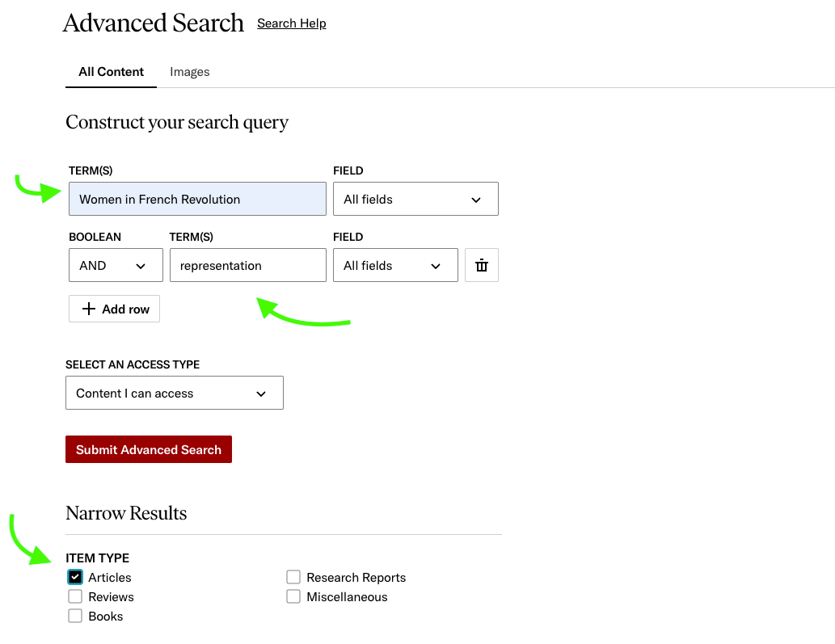Focus the Women in French Revolution term field
The height and width of the screenshot is (644, 835).
(x=197, y=199)
